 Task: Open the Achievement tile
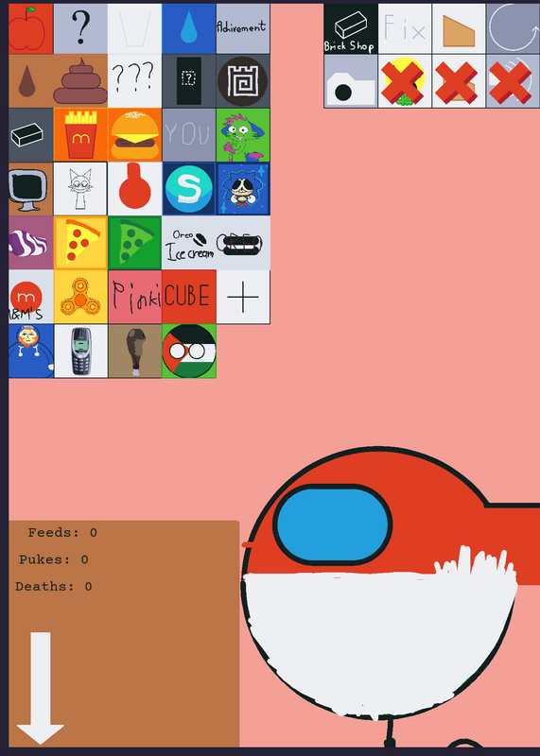click(243, 28)
